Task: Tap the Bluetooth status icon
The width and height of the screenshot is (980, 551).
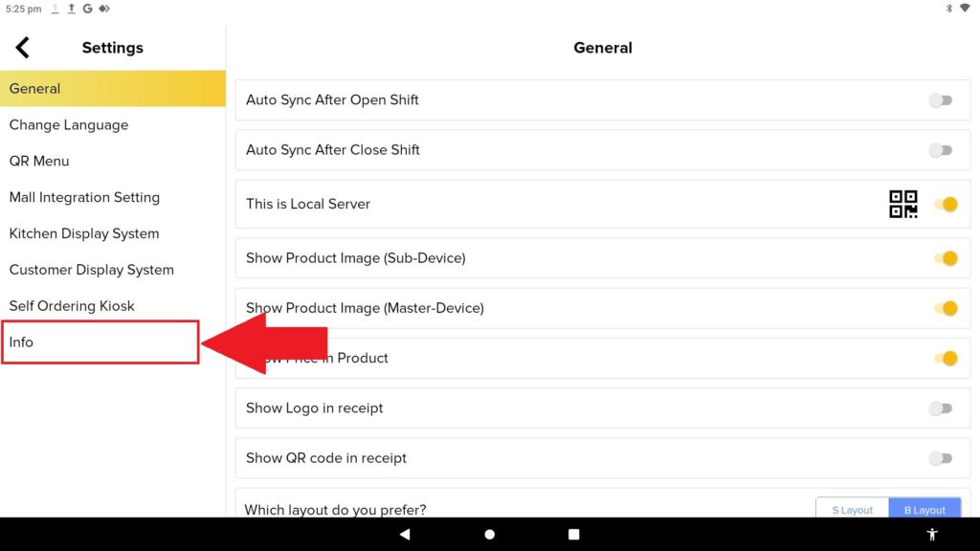Action: pos(948,8)
